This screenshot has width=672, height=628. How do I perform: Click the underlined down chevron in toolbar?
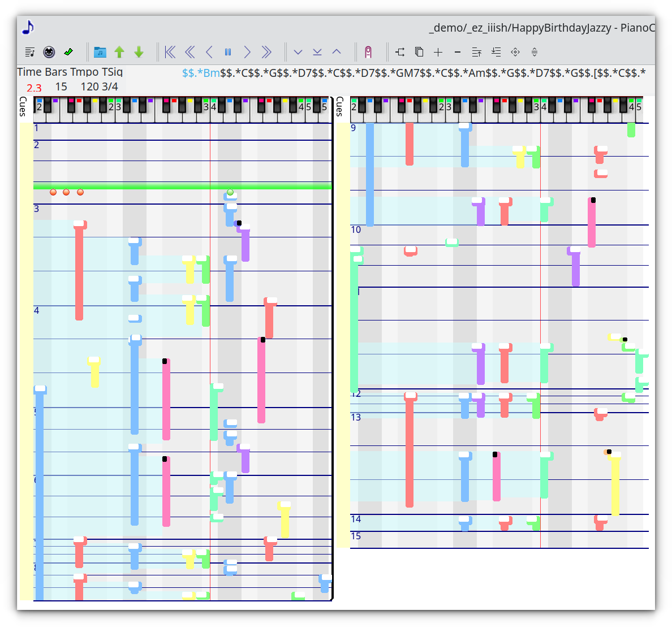coord(317,52)
